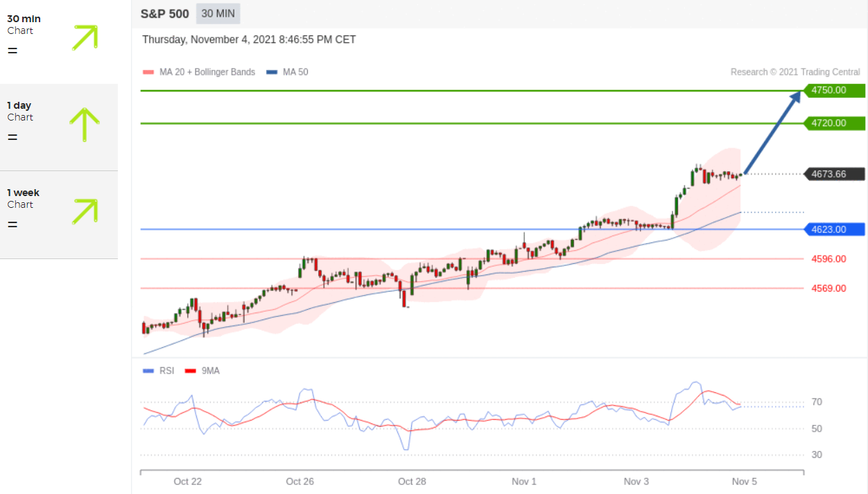
Task: Click the diagonal up arrow beside 1 week
Action: coord(85,211)
